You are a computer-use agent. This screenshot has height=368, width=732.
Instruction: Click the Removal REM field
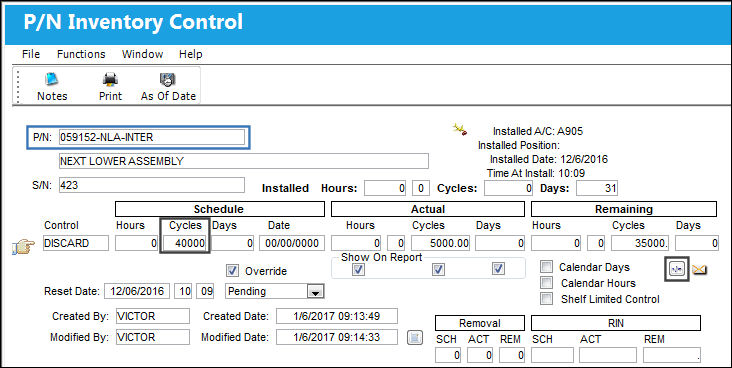(511, 355)
